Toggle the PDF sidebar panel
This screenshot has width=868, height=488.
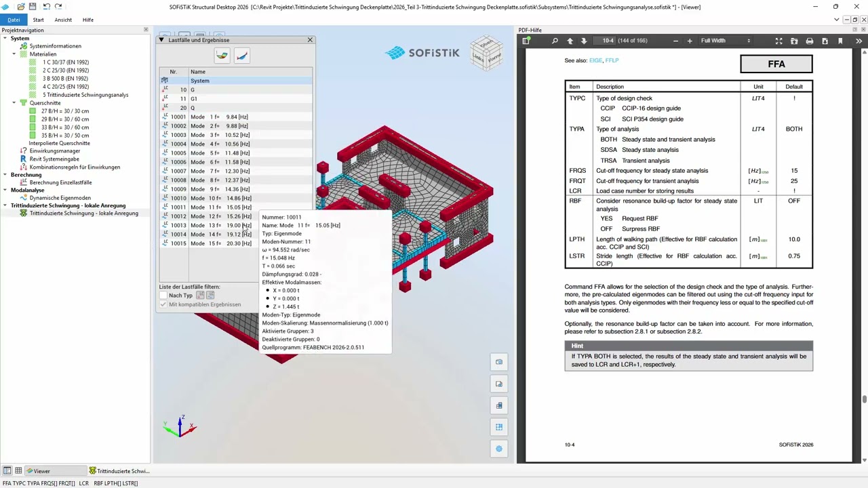point(526,41)
